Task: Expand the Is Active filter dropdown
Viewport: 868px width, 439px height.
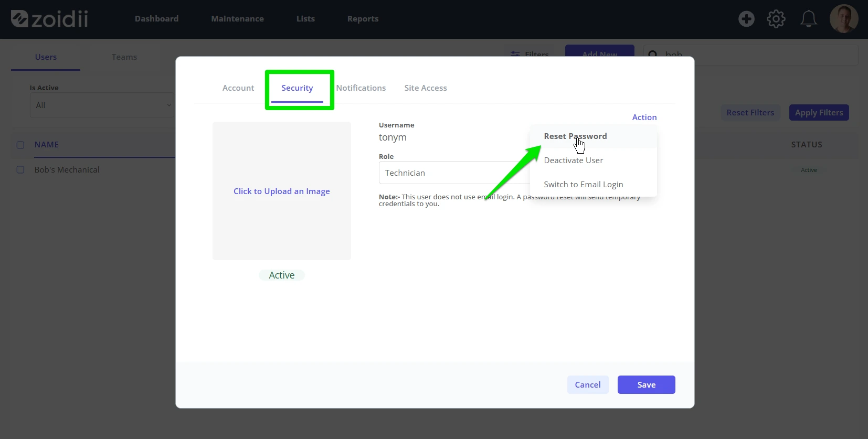Action: [102, 105]
